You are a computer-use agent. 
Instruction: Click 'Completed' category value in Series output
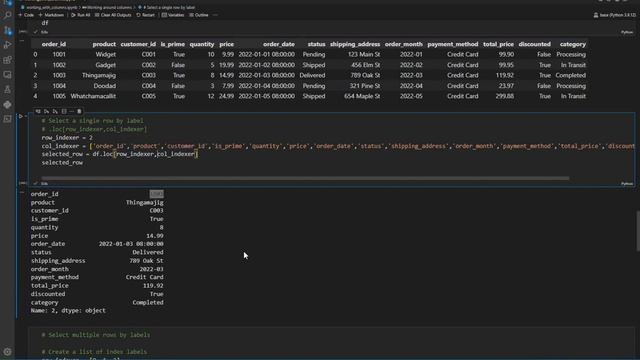tap(148, 302)
